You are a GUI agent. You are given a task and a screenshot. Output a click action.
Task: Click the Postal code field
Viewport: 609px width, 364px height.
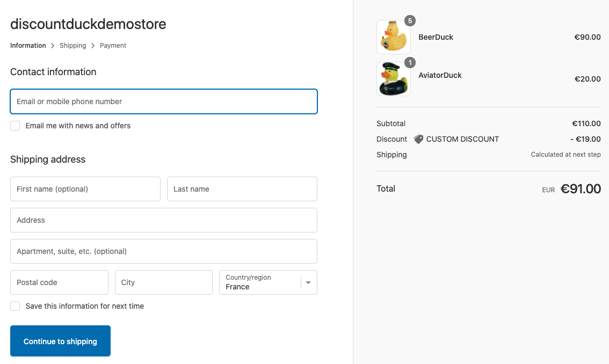coord(59,282)
